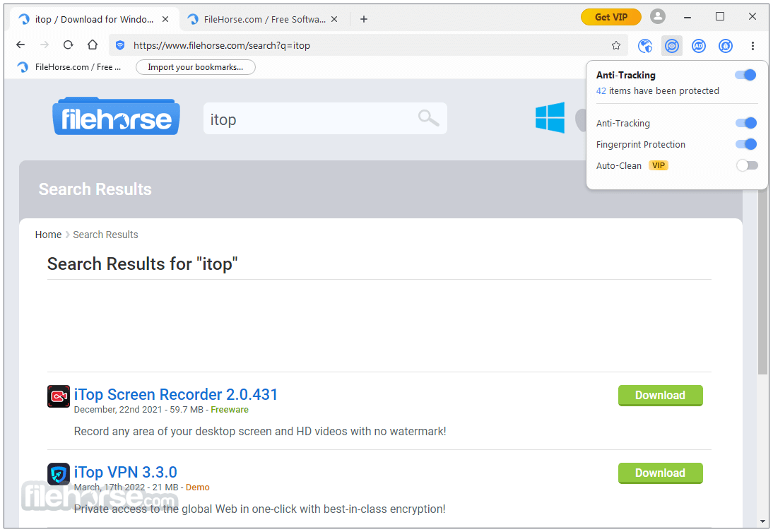773x532 pixels.
Task: Toggle the main Anti-Tracking header switch
Action: click(x=745, y=75)
